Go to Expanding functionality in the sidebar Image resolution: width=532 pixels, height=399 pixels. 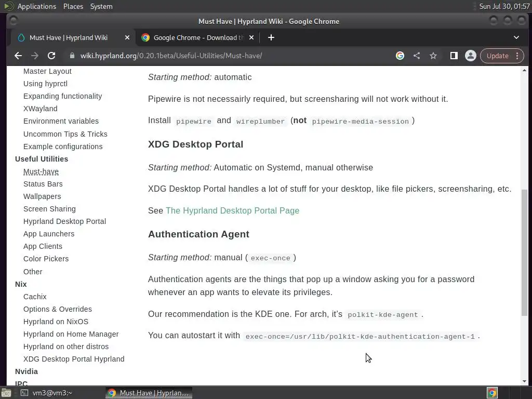point(62,96)
